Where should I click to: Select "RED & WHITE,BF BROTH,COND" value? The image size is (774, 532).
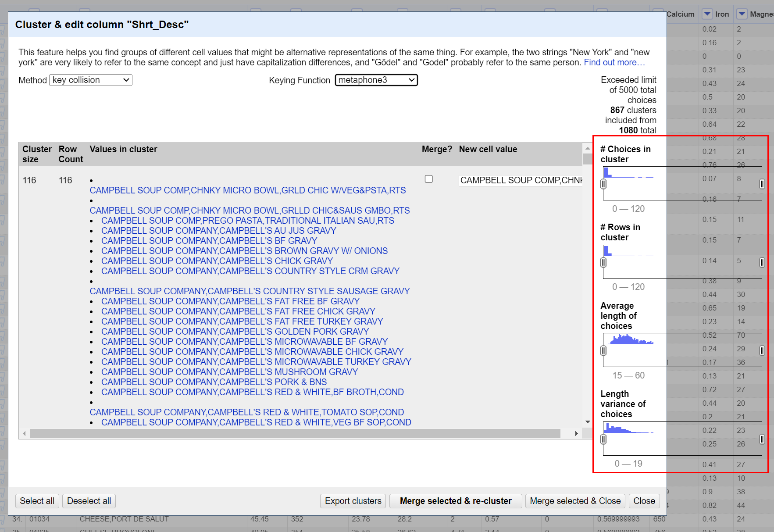tap(253, 392)
